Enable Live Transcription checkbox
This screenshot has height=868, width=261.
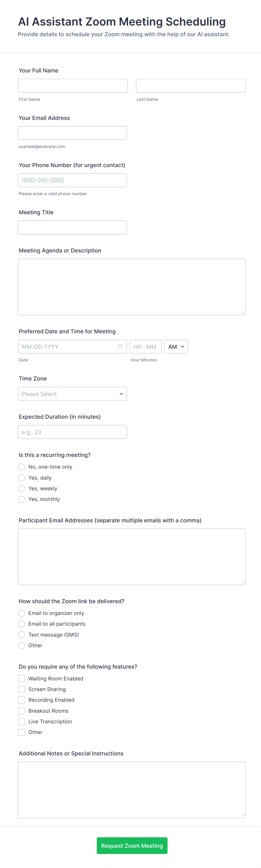click(x=22, y=721)
